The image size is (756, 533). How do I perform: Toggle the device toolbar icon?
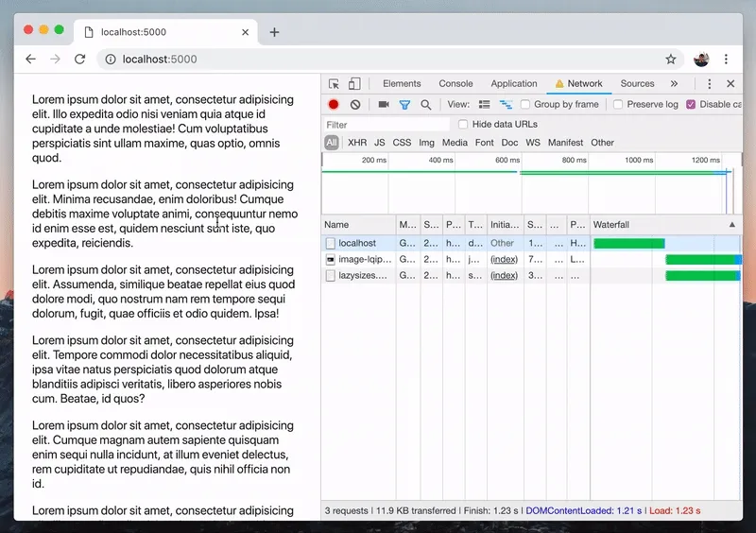[353, 84]
